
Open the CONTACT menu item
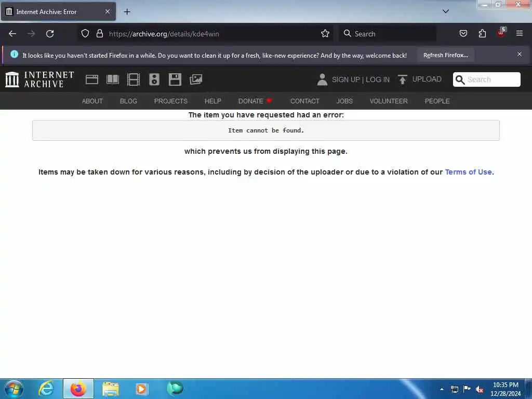pos(304,101)
